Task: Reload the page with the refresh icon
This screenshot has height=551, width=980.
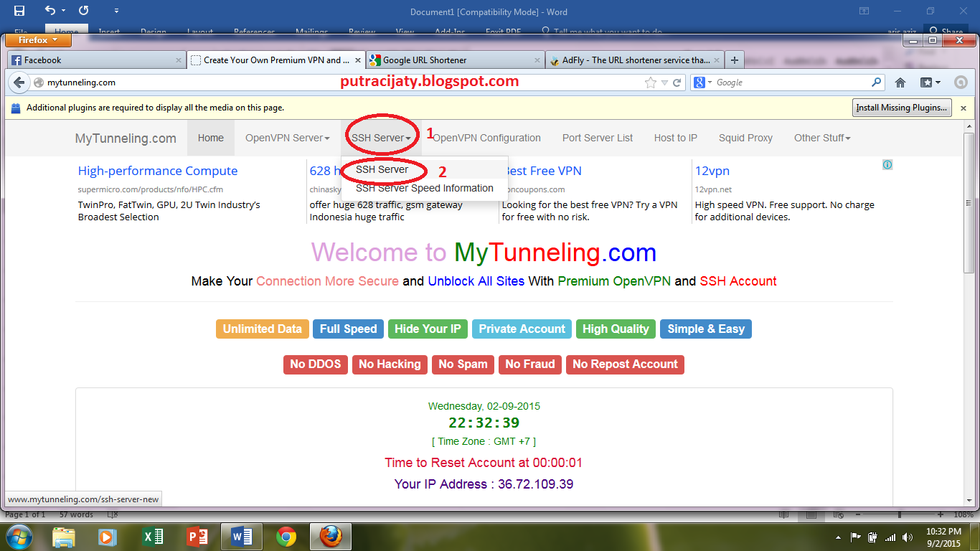Action: click(677, 83)
